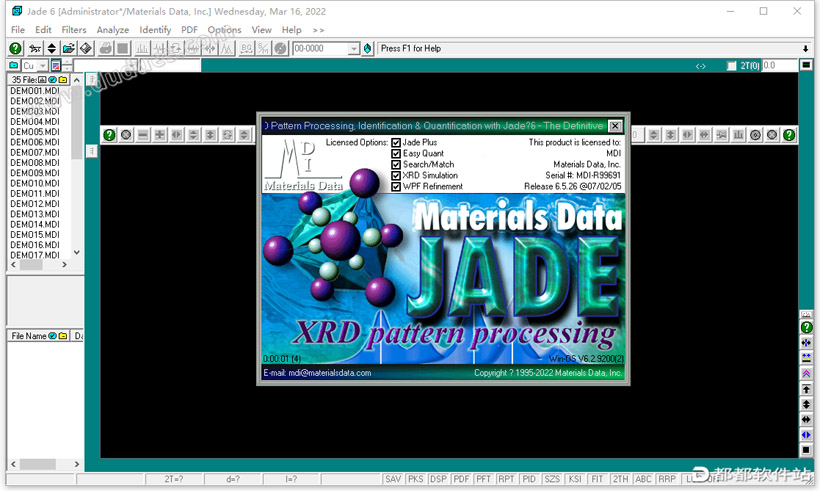Toggle the XRD Simulation checkbox
Image resolution: width=820 pixels, height=491 pixels.
[396, 175]
